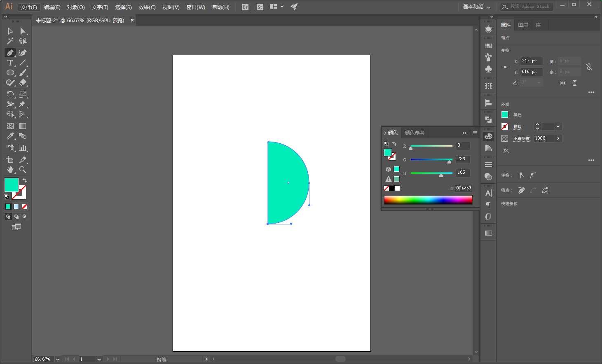The height and width of the screenshot is (364, 602).
Task: Open the 不透明度 opacity settings link
Action: (522, 139)
